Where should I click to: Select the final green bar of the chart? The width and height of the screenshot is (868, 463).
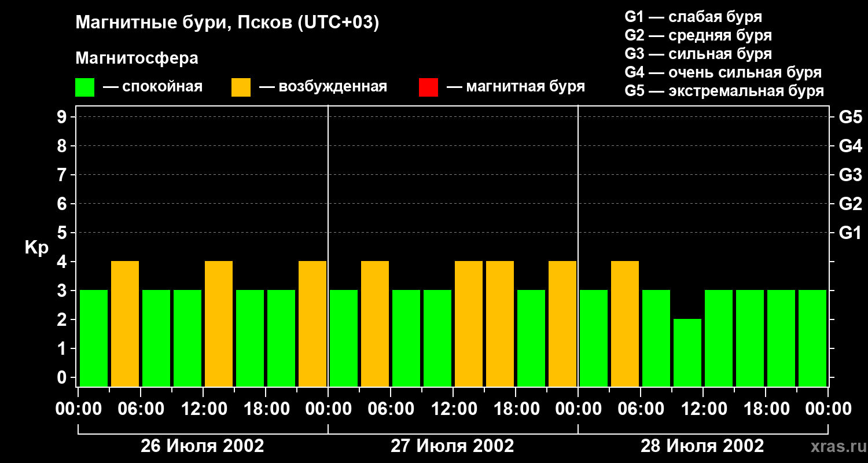click(812, 337)
